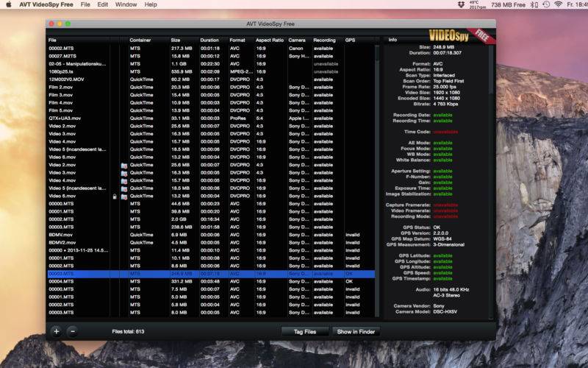
Task: Select the Film 2.mov file row
Action: pos(211,87)
